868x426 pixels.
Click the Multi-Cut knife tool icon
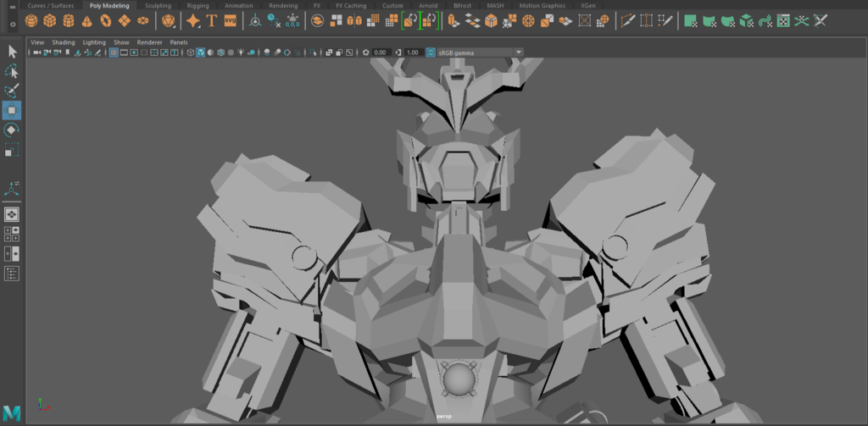pyautogui.click(x=628, y=21)
